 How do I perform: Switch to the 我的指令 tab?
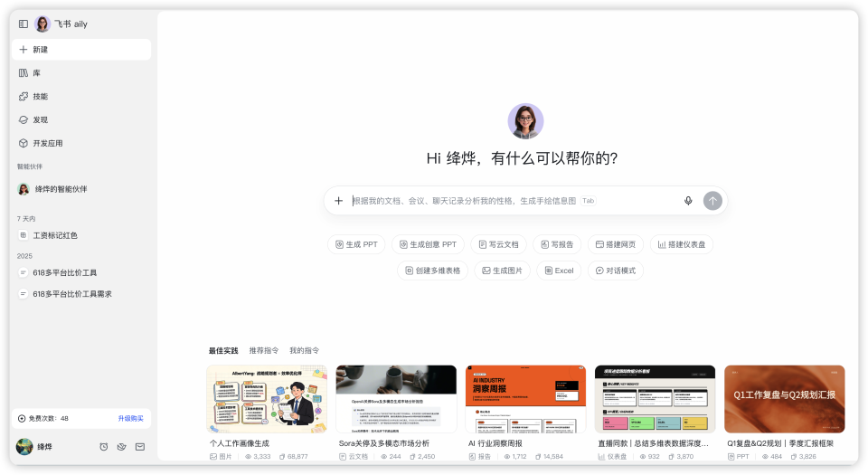(305, 350)
